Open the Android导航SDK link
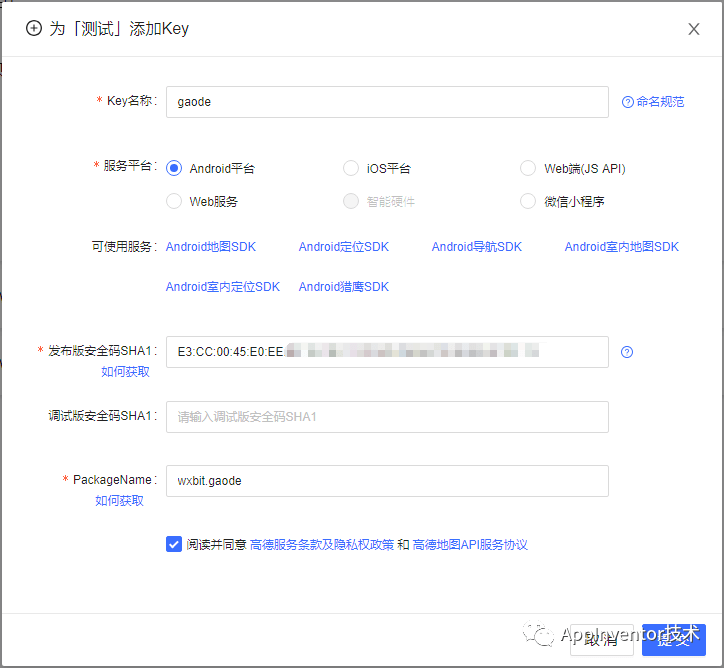Image resolution: width=724 pixels, height=668 pixels. (477, 247)
